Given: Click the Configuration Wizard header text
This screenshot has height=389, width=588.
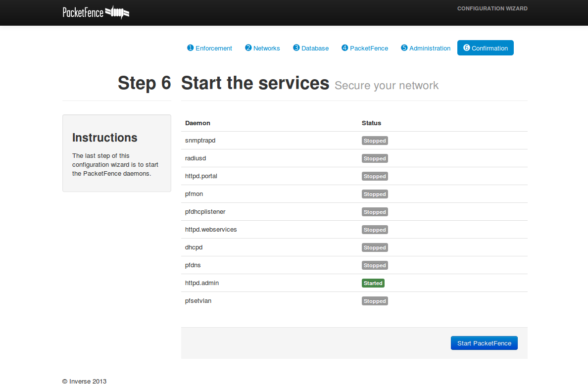Looking at the screenshot, I should point(492,8).
